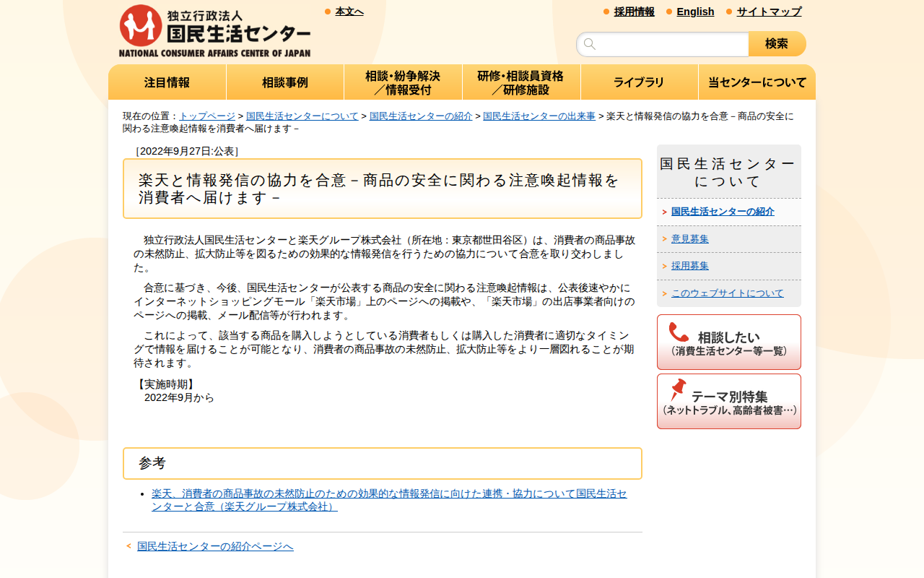Click the sidebar heading 国民生活センターについて
Screen dimensions: 924x578
click(728, 172)
